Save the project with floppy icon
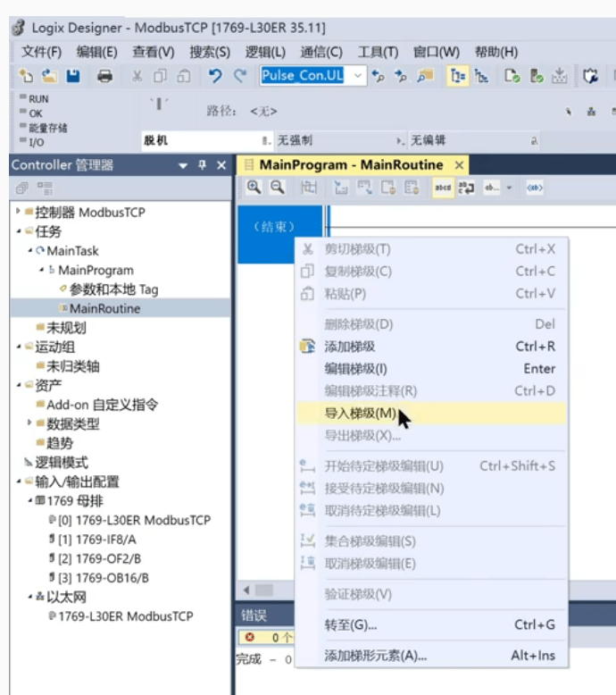The width and height of the screenshot is (616, 695). pos(73,76)
